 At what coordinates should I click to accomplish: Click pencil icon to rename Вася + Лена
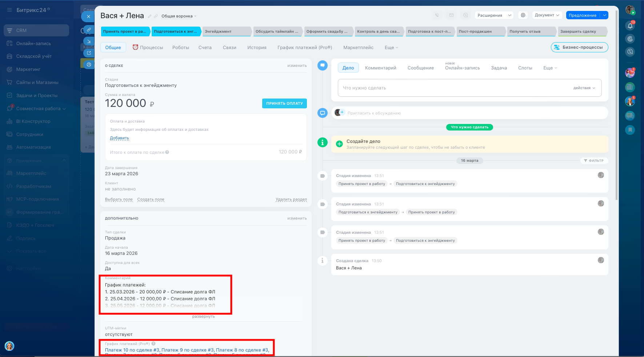coord(149,16)
